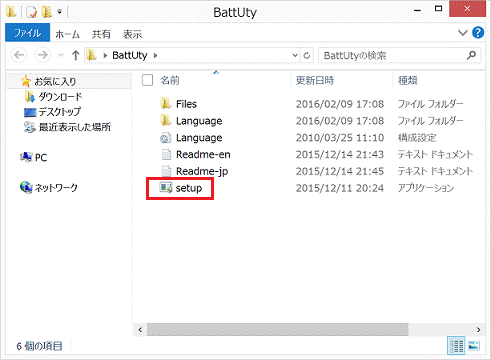
Task: Click the folder icon in title bar
Action: click(11, 12)
